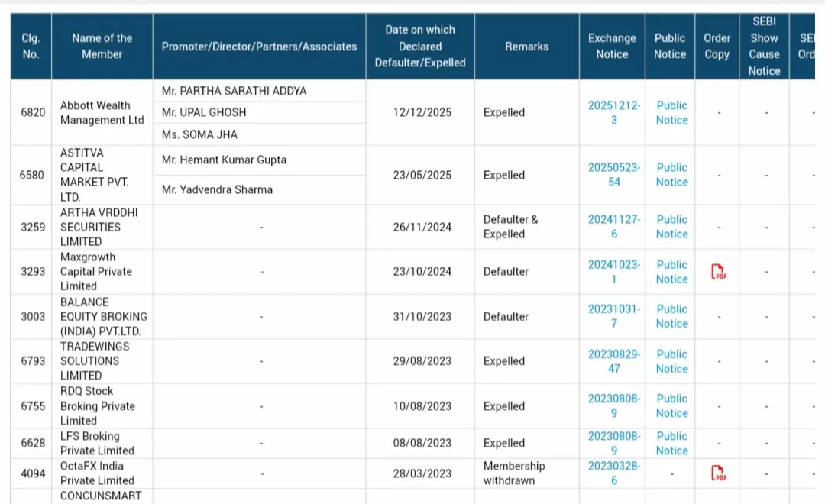Image resolution: width=825 pixels, height=504 pixels.
Task: Open exchange notice 20250523-54 for ASTITVA CAPITAL
Action: click(612, 175)
